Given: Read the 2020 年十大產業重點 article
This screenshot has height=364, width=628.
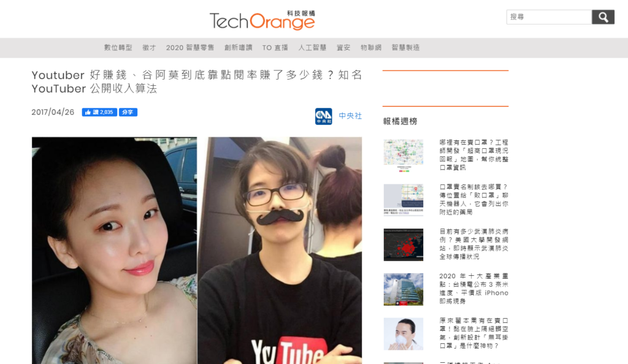Looking at the screenshot, I should [x=473, y=289].
